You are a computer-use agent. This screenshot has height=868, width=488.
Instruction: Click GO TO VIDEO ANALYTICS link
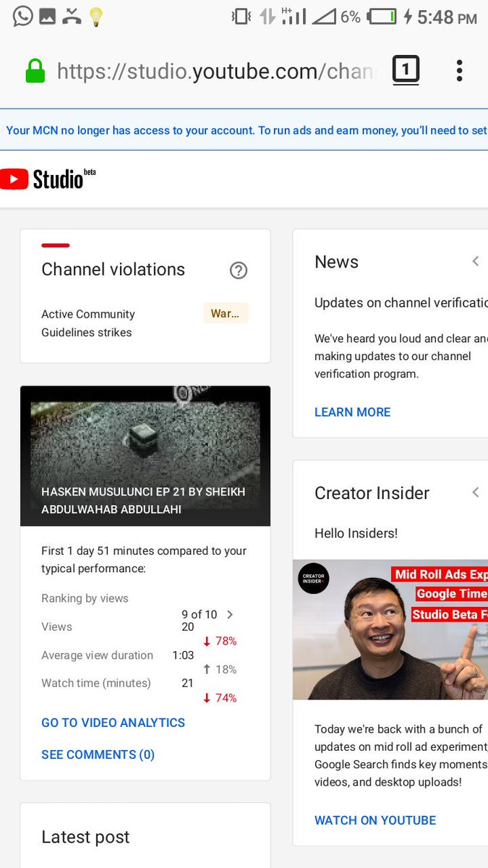click(113, 723)
